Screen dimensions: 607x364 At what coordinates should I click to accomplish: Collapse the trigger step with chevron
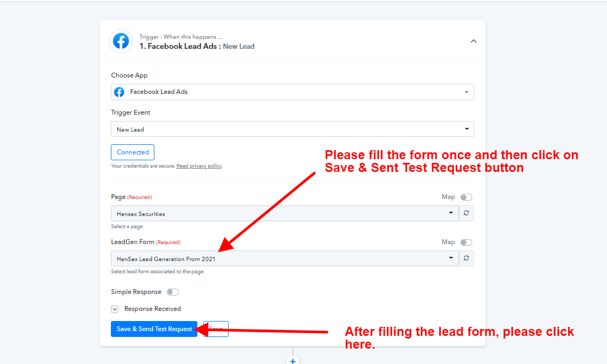click(473, 41)
